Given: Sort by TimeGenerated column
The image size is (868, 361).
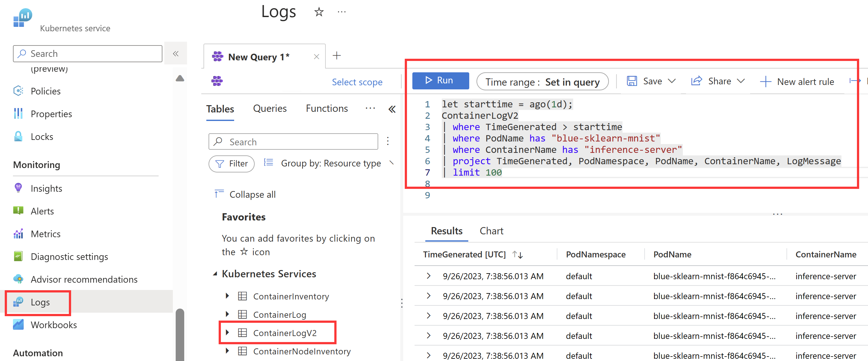Looking at the screenshot, I should pos(517,255).
